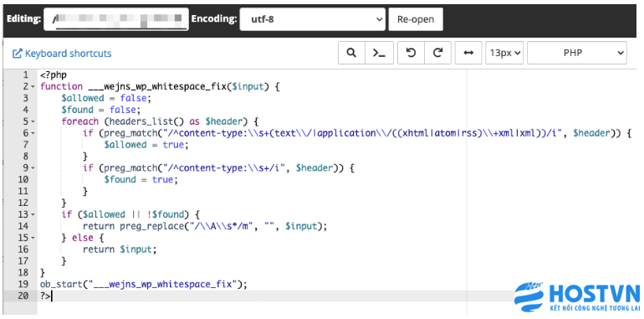Open the utf-8 encoding dropdown

coord(312,19)
